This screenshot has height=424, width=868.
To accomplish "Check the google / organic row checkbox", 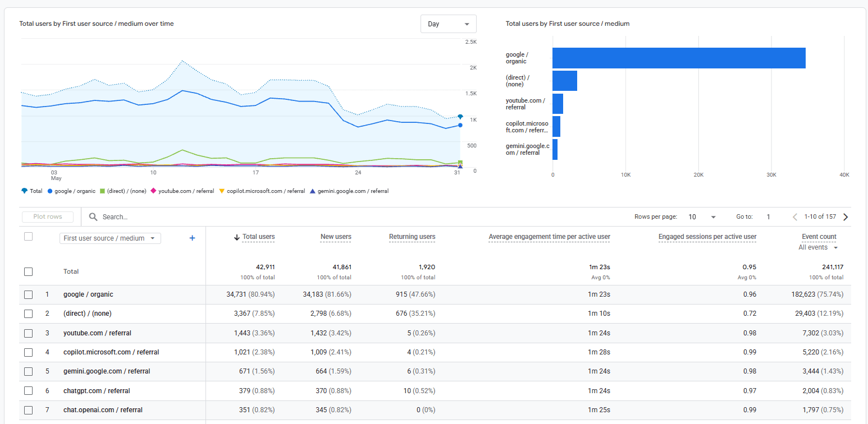I will point(28,294).
